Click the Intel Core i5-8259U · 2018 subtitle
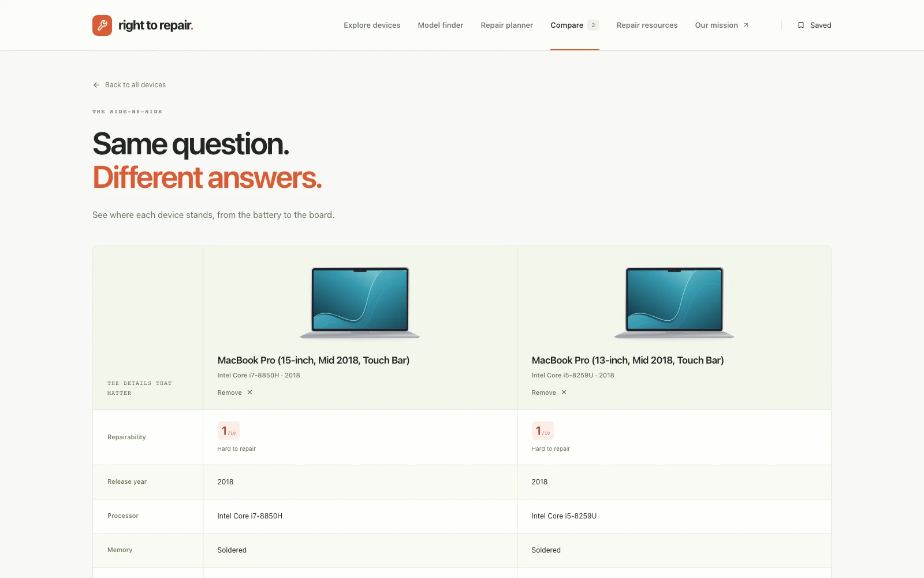Image resolution: width=924 pixels, height=578 pixels. [573, 375]
